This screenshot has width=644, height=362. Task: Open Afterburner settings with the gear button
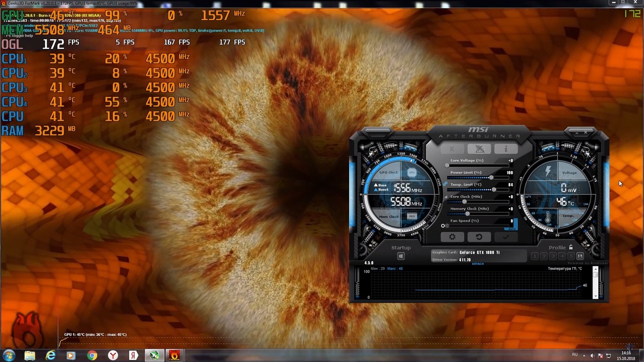tap(452, 237)
